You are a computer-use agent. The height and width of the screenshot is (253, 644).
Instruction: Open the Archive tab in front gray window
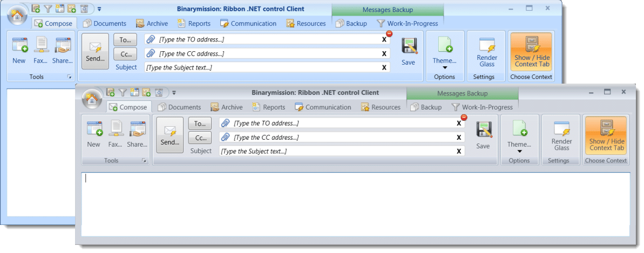pos(227,107)
